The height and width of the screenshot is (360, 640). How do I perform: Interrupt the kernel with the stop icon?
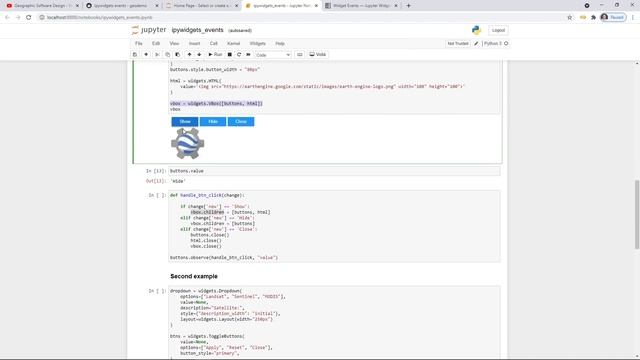pyautogui.click(x=229, y=54)
